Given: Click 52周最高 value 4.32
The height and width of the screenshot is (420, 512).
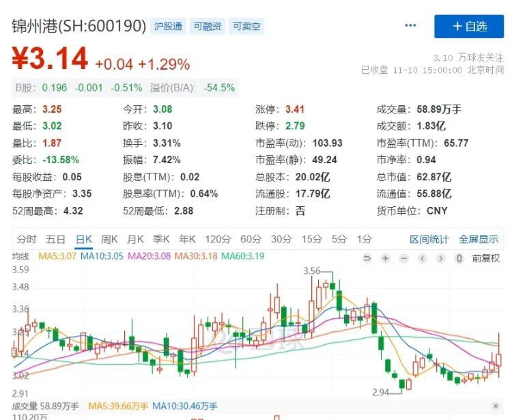Looking at the screenshot, I should tap(73, 211).
